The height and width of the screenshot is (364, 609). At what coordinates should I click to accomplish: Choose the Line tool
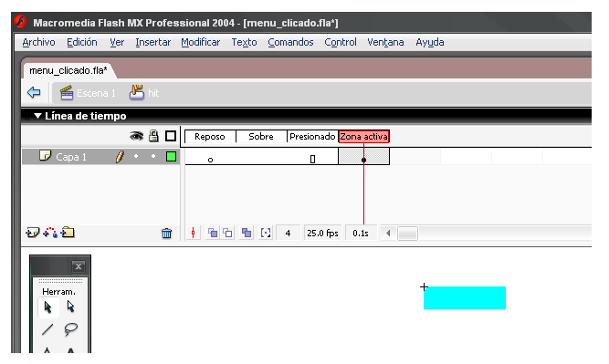tap(47, 329)
